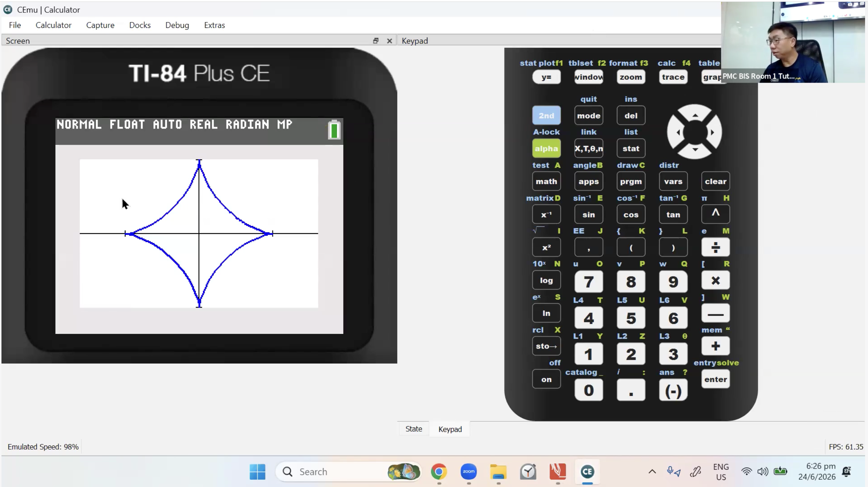Click the trace keypad key
Viewport: 868px width, 487px height.
(673, 77)
